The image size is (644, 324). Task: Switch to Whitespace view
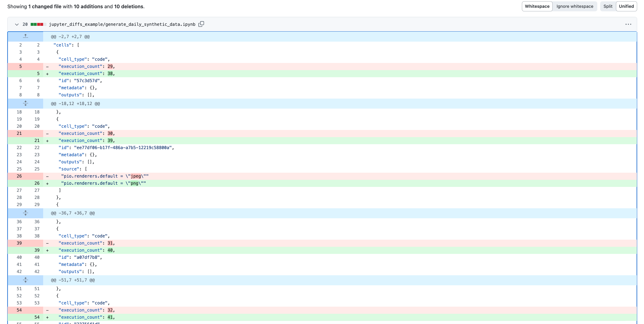coord(537,6)
